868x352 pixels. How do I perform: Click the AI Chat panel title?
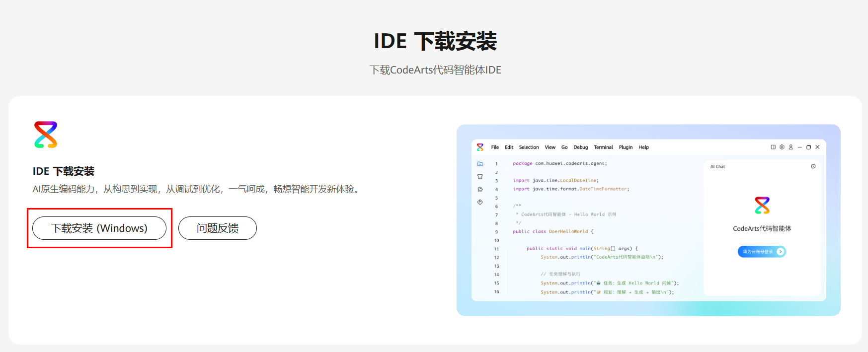(717, 167)
